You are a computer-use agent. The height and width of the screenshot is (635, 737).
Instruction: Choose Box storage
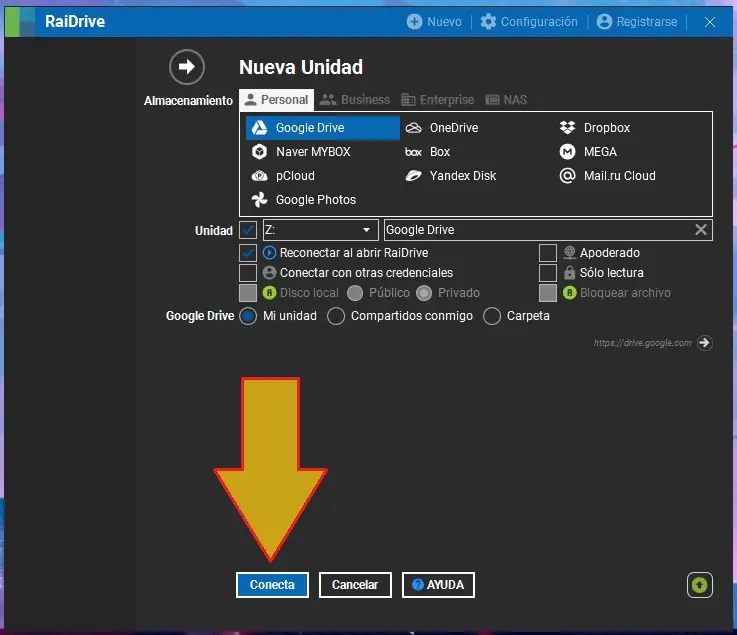[x=428, y=152]
